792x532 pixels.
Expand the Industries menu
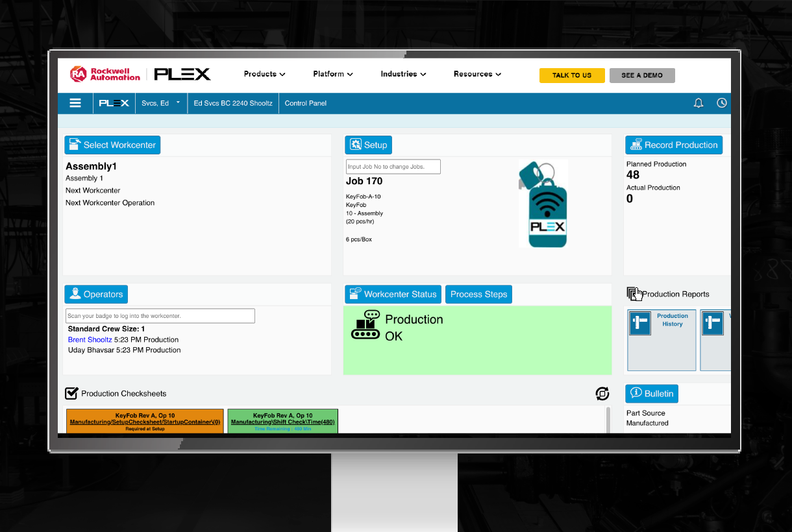click(x=403, y=74)
